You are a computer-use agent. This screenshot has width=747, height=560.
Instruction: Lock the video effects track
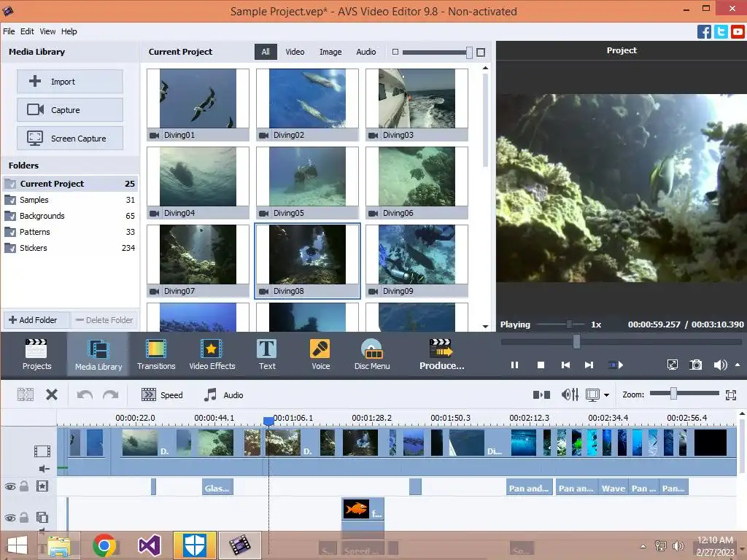24,486
